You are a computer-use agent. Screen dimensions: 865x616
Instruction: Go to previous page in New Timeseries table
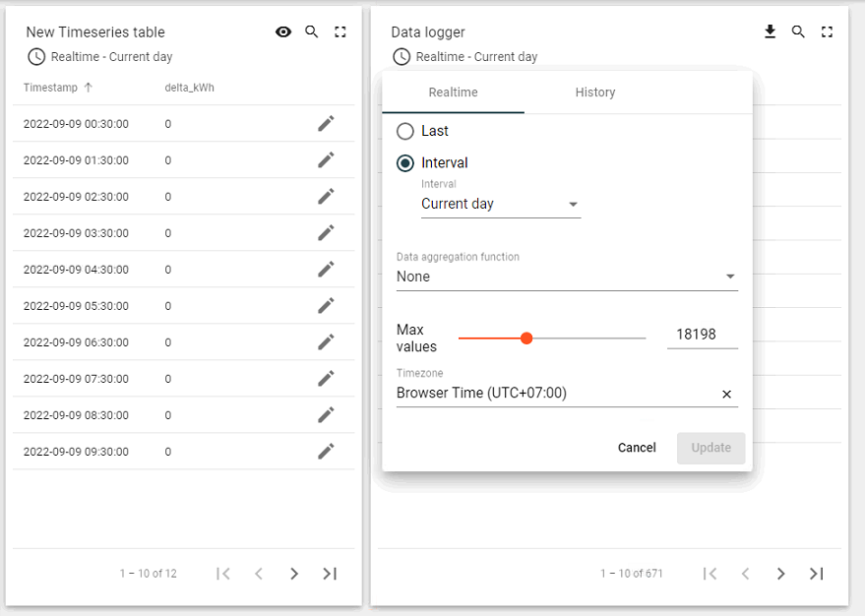(x=258, y=574)
